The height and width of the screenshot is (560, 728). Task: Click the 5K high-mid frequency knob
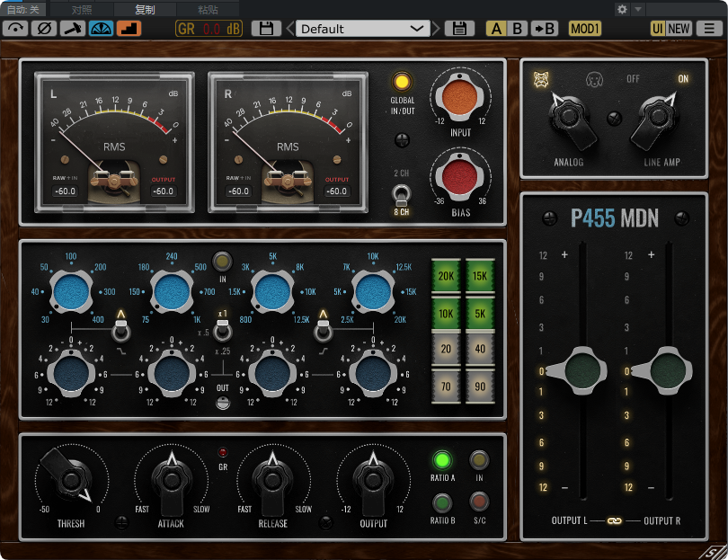click(272, 291)
